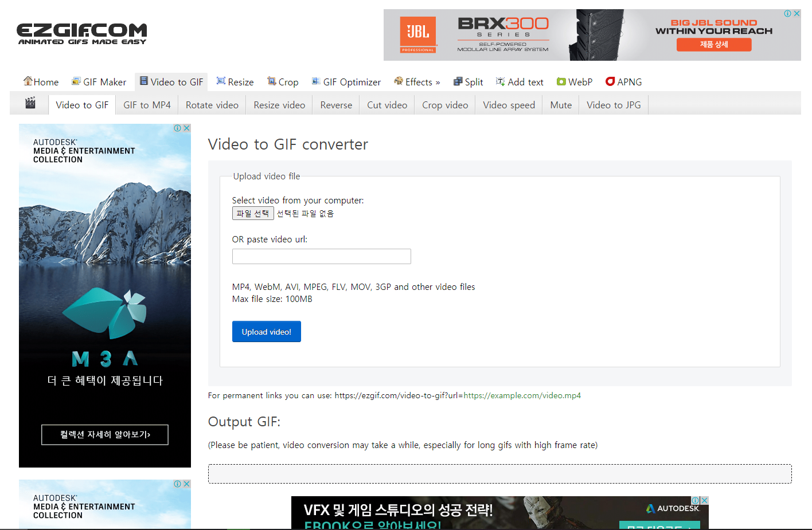Open the GIF Optimizer tool

346,82
